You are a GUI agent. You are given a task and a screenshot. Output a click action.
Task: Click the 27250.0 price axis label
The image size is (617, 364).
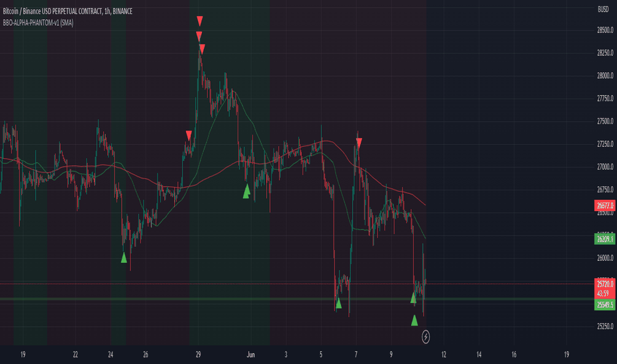pos(605,144)
